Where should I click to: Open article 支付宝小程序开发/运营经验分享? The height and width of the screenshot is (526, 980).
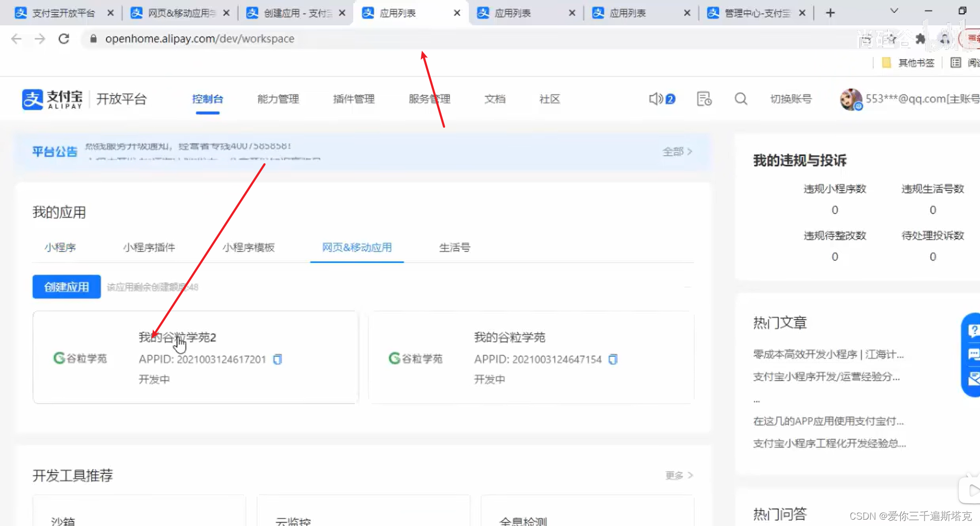click(826, 377)
